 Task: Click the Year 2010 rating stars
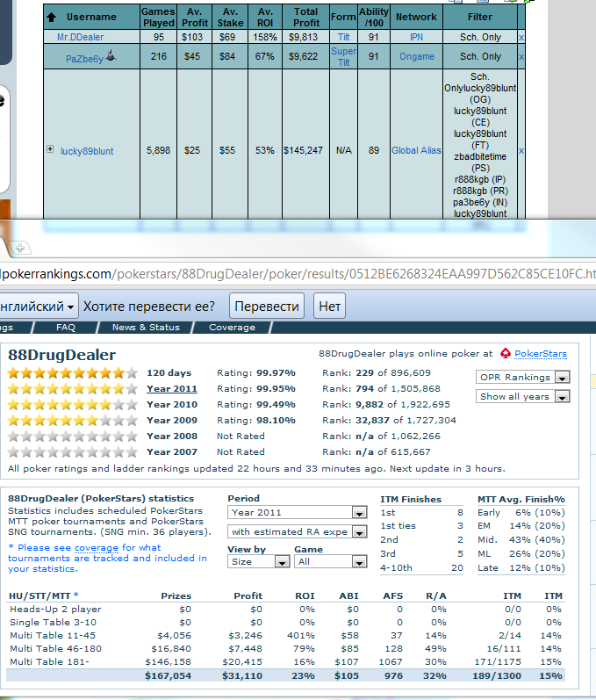point(72,405)
